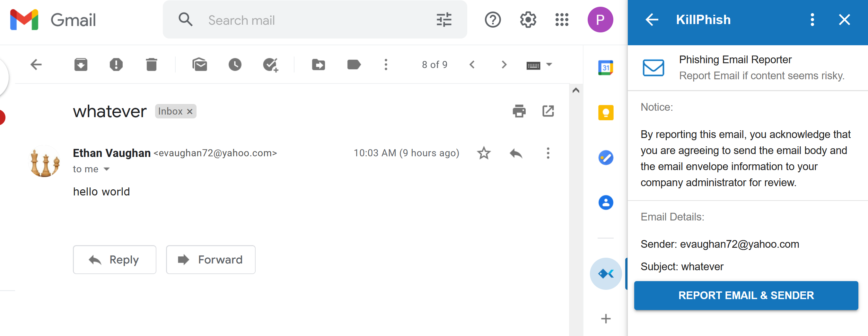The width and height of the screenshot is (868, 336).
Task: Open Google Contacts side panel
Action: [606, 203]
